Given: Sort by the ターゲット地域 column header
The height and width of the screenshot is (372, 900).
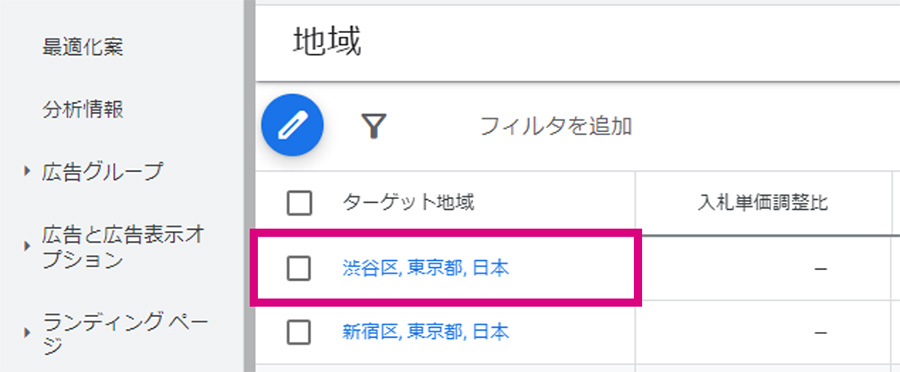Looking at the screenshot, I should pos(409,203).
